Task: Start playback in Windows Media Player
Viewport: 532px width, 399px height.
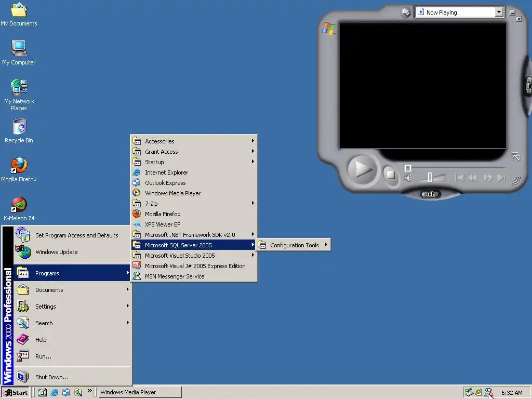Action: tap(362, 169)
